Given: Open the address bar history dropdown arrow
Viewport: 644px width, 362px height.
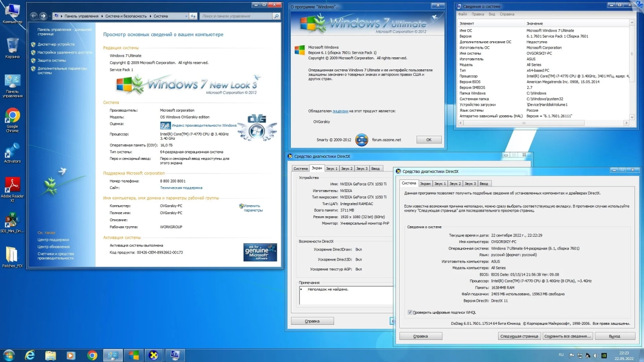Looking at the screenshot, I should [186, 16].
